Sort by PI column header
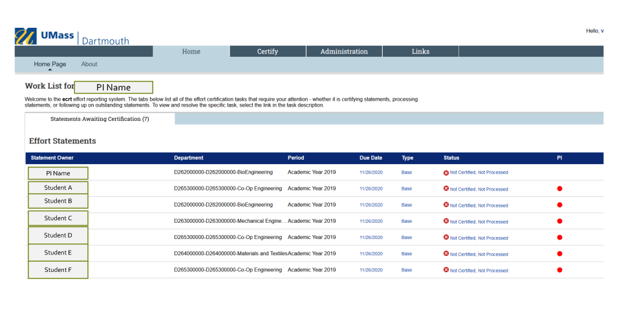Screen dimensions: 644x323 point(559,158)
